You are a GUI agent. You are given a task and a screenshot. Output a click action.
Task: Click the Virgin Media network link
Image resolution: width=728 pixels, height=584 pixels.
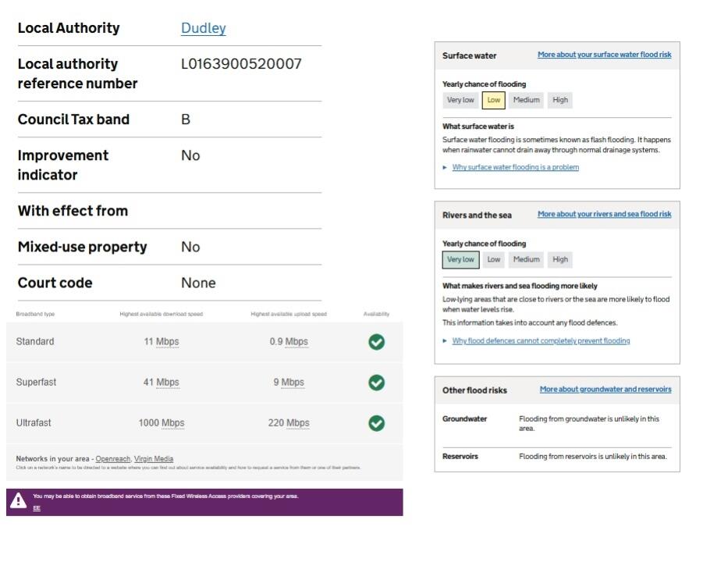click(x=154, y=459)
